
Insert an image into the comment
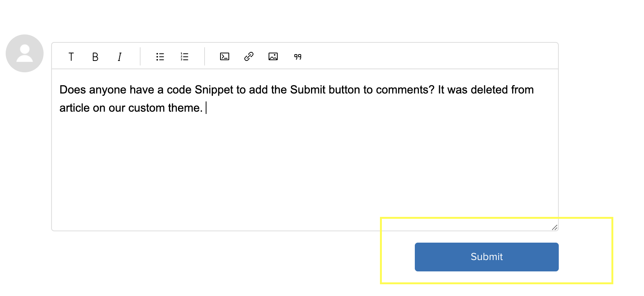[x=273, y=57]
